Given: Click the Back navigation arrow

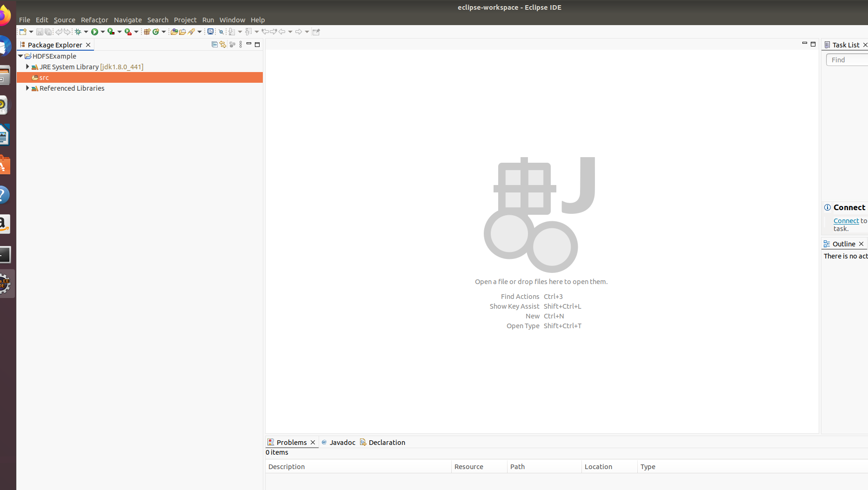Looking at the screenshot, I should 282,32.
